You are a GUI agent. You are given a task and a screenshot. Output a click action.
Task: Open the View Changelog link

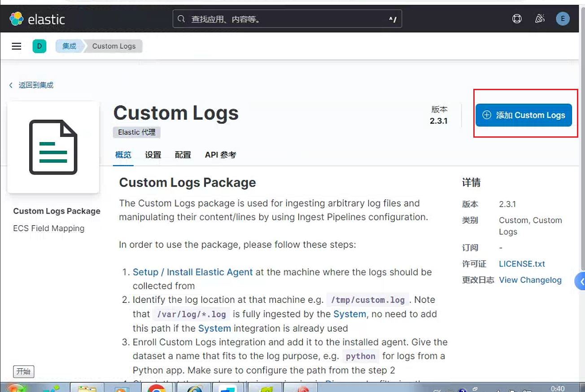(530, 280)
